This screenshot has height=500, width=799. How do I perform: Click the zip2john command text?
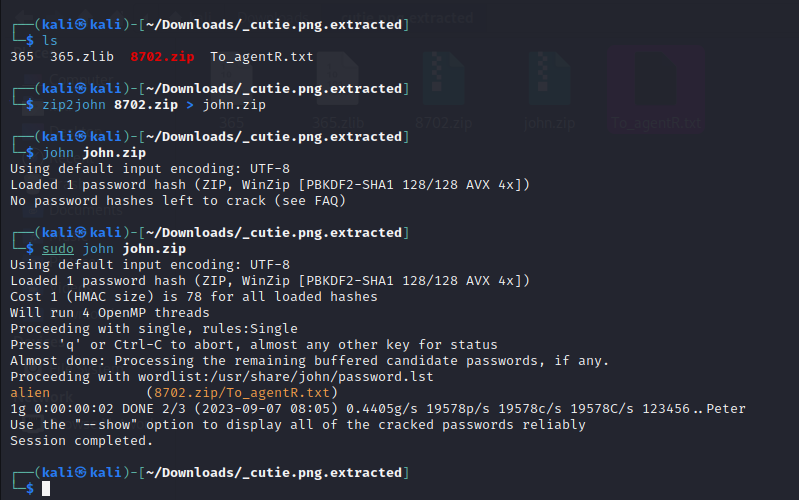[74, 105]
